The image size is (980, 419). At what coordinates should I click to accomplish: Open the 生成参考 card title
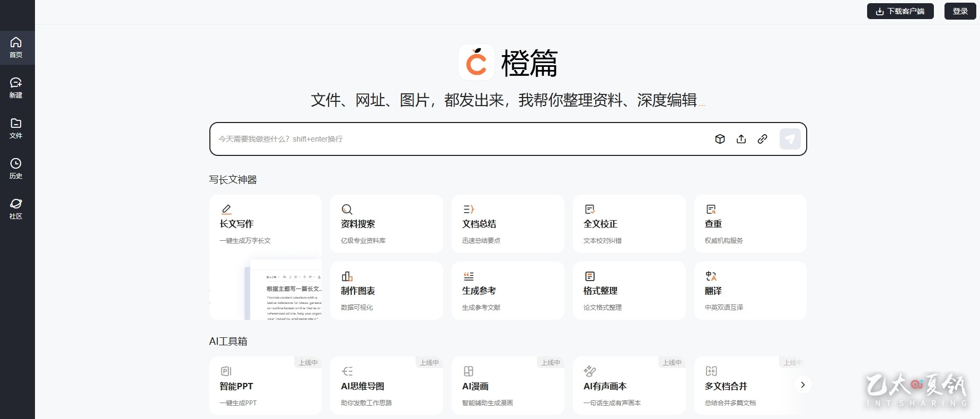(479, 291)
